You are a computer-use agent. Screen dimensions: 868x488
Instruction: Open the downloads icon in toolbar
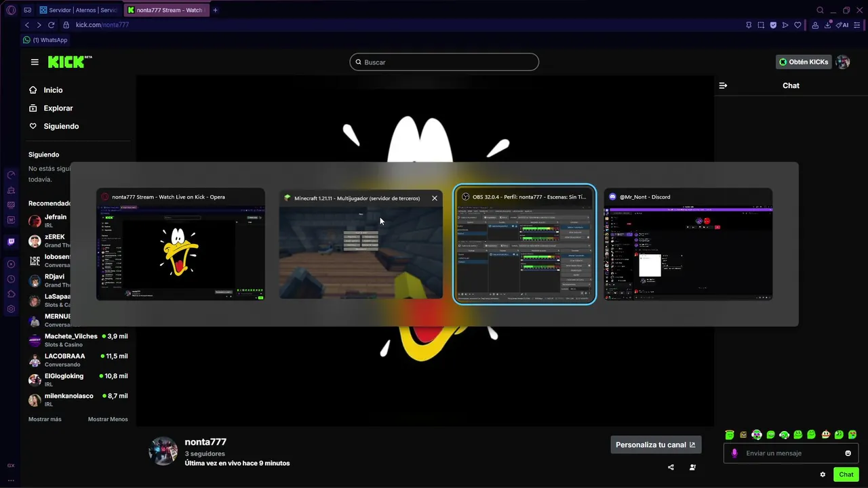[827, 25]
